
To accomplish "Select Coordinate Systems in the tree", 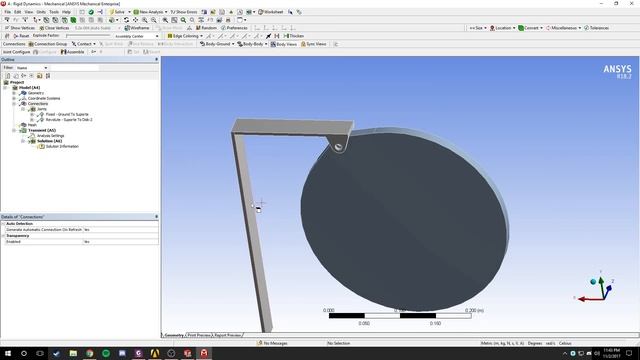I will point(44,98).
